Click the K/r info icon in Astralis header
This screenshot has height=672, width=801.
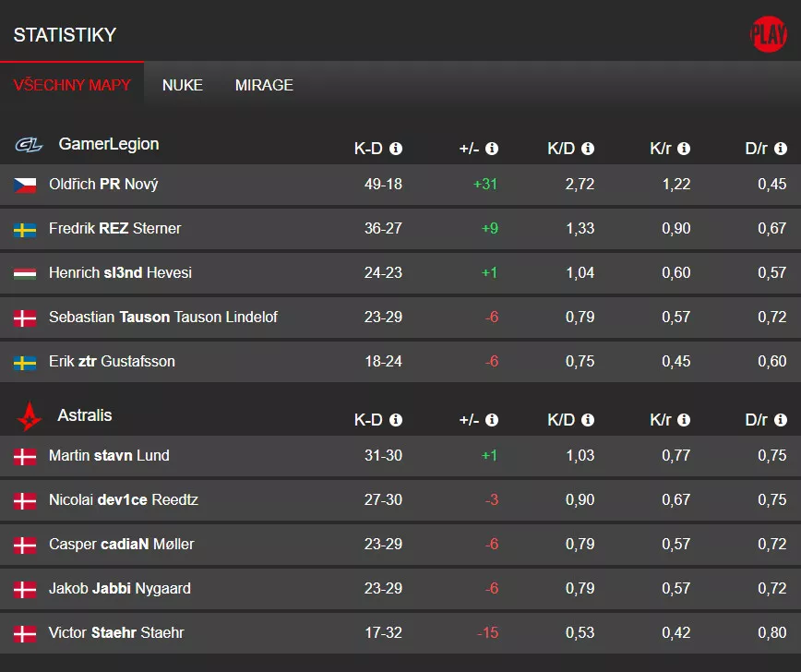point(685,419)
